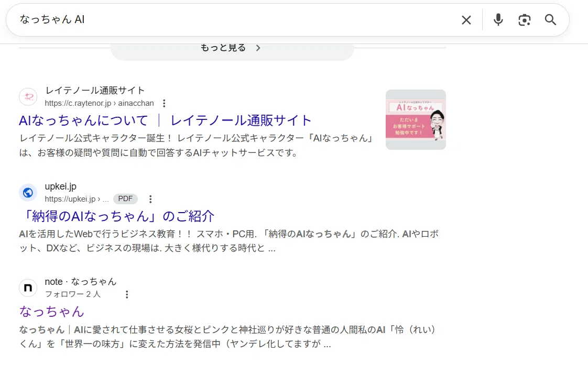This screenshot has height=365, width=588.
Task: Clear the search box with the X icon
Action: 466,20
